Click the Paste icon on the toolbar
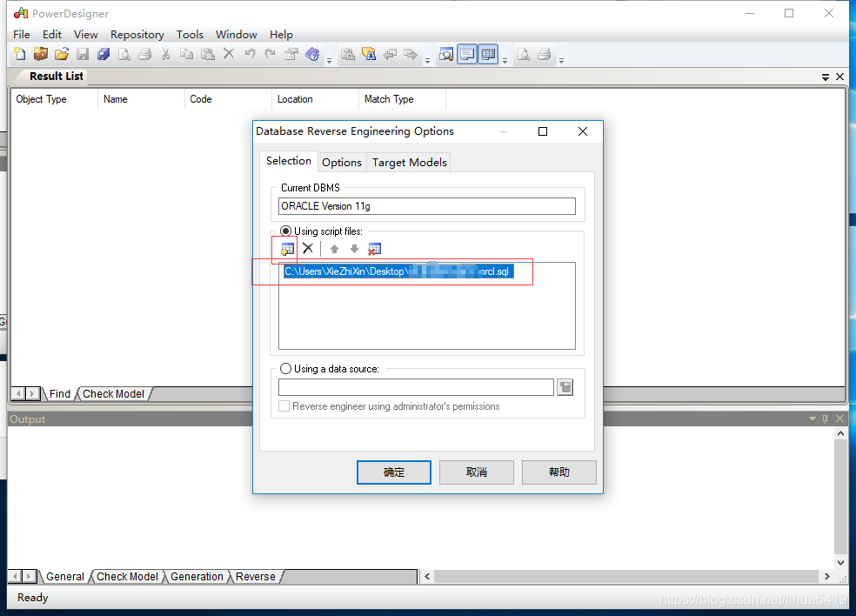This screenshot has width=856, height=616. [208, 54]
